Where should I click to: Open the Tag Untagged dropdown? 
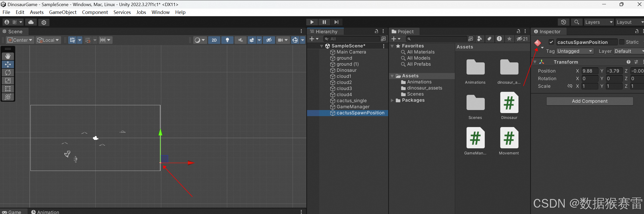coord(575,51)
